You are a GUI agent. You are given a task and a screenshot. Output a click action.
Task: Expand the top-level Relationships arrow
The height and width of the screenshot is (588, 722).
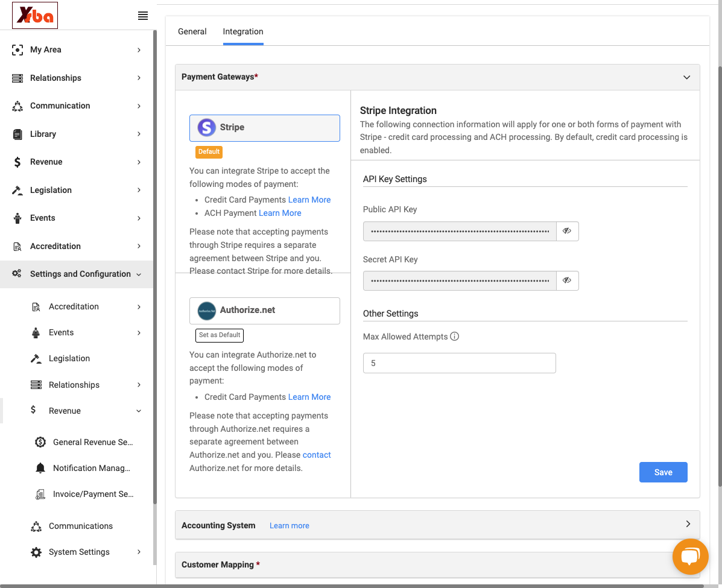point(139,78)
